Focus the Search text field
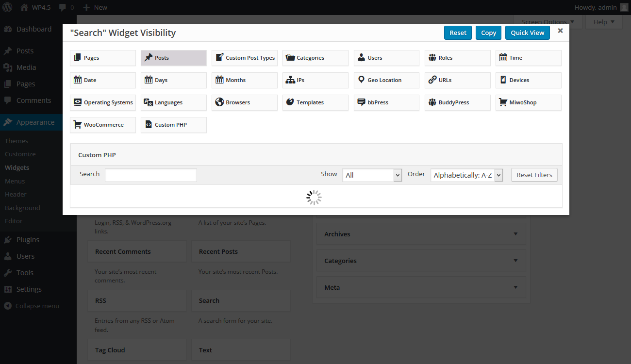 click(x=151, y=175)
